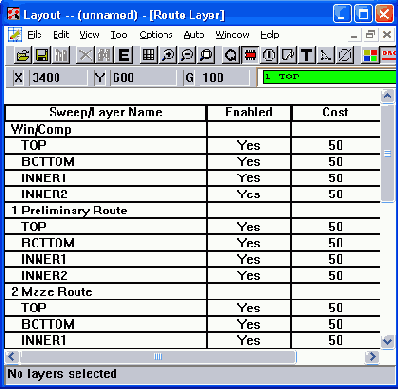Click the Find binoculars icon
398x389 pixels.
point(104,55)
